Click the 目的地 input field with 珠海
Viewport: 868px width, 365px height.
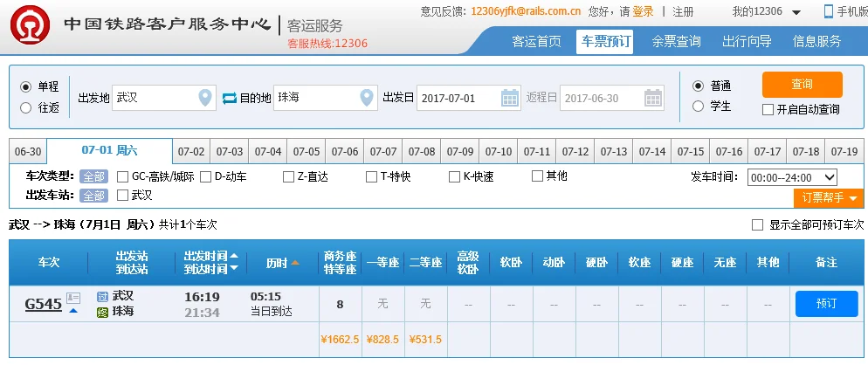click(x=326, y=98)
